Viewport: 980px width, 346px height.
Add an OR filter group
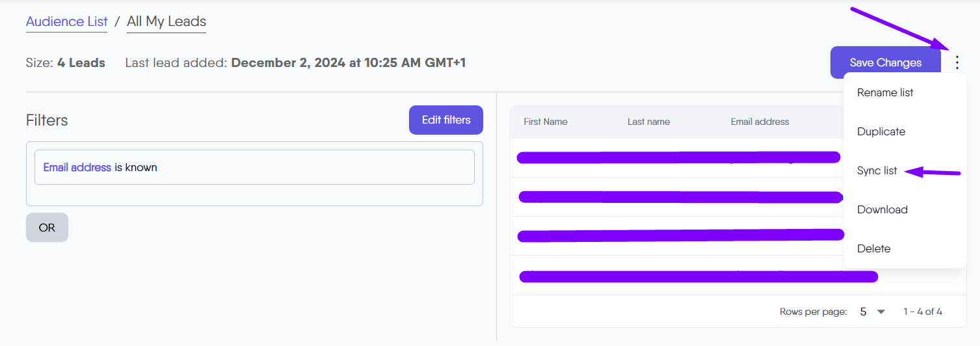(47, 228)
